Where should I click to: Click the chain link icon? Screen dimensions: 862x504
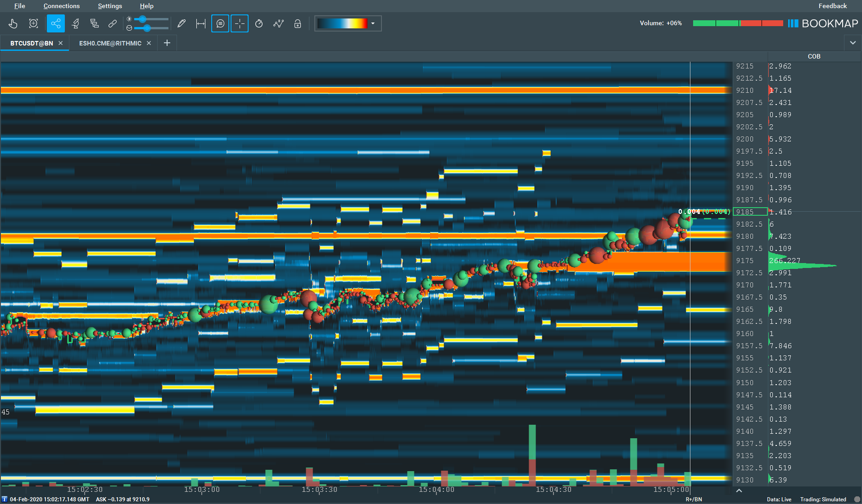(x=113, y=23)
